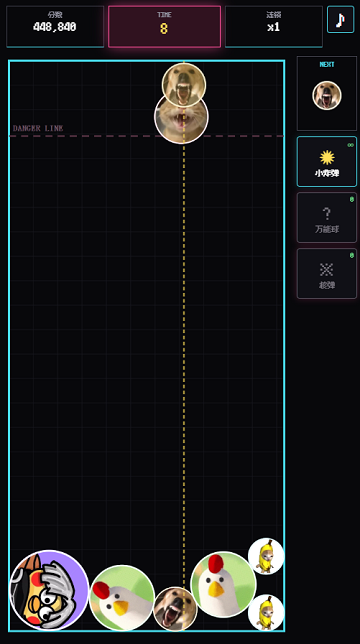
Task: Click the purple cartoon parrot ball
Action: [49, 590]
